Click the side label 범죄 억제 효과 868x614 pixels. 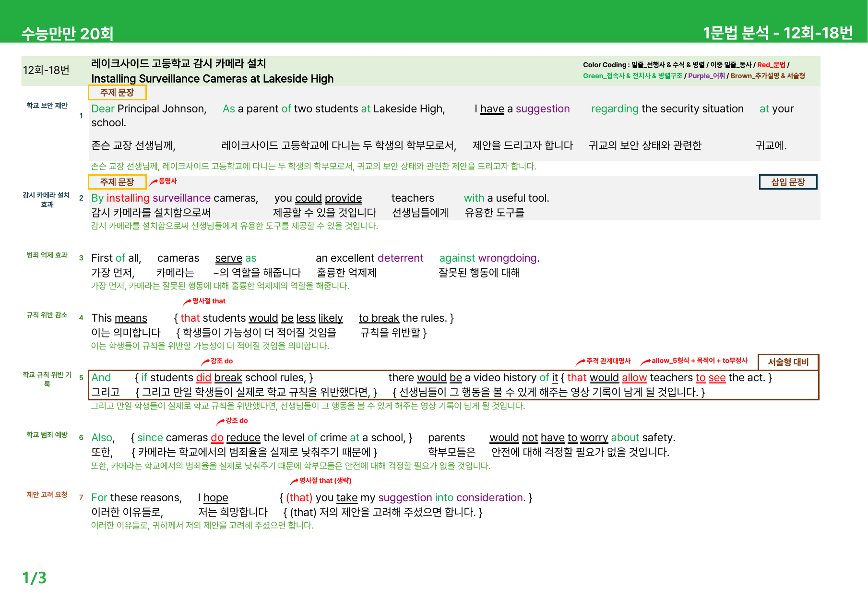point(47,255)
